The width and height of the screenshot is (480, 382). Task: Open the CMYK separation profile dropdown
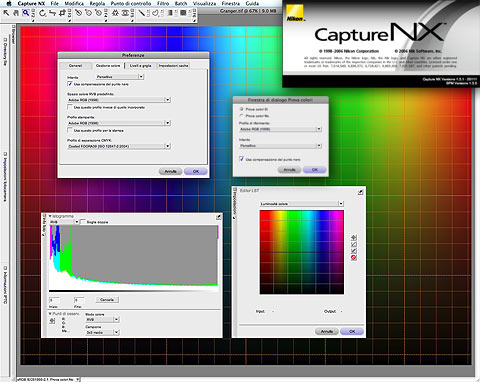[119, 146]
